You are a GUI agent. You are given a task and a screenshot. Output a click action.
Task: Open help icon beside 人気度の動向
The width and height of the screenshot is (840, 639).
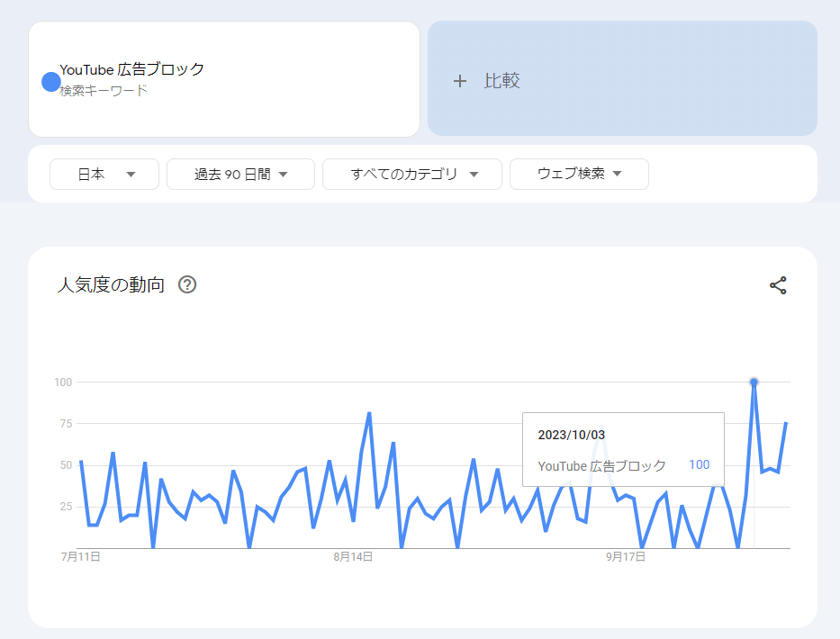tap(187, 284)
